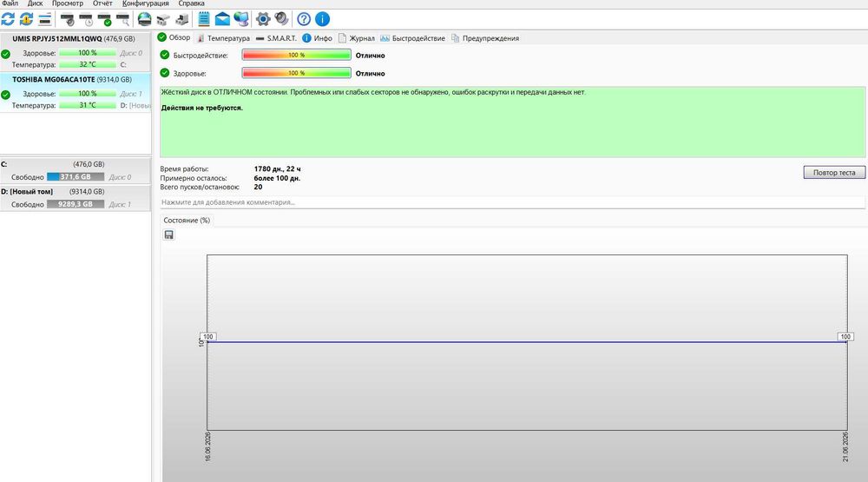Click the drive icon with gray disc overlay

point(68,20)
